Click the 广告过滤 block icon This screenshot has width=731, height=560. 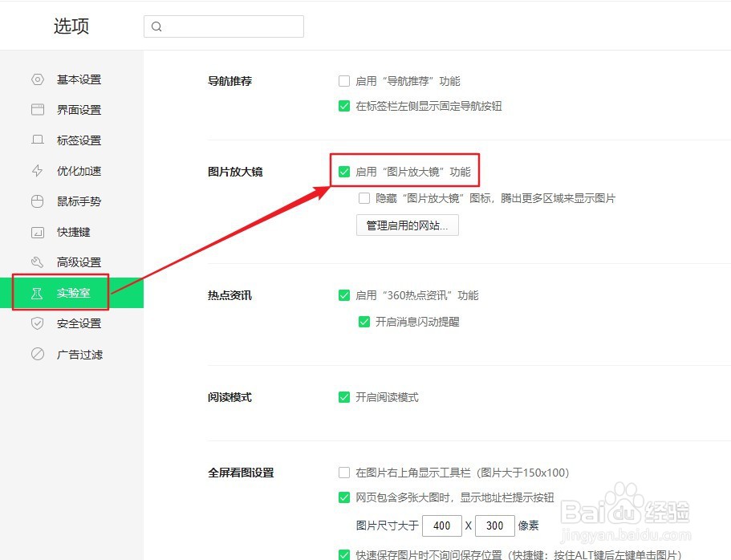coord(38,354)
